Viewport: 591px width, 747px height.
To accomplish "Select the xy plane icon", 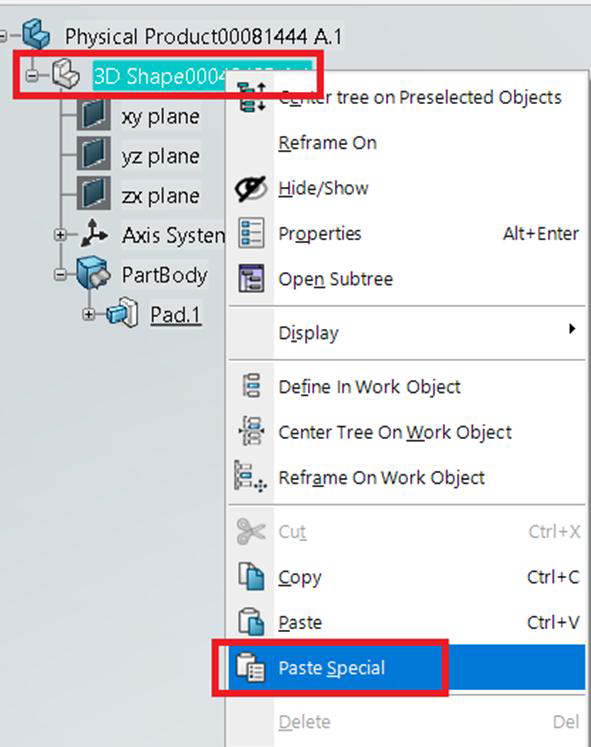I will coord(93,115).
